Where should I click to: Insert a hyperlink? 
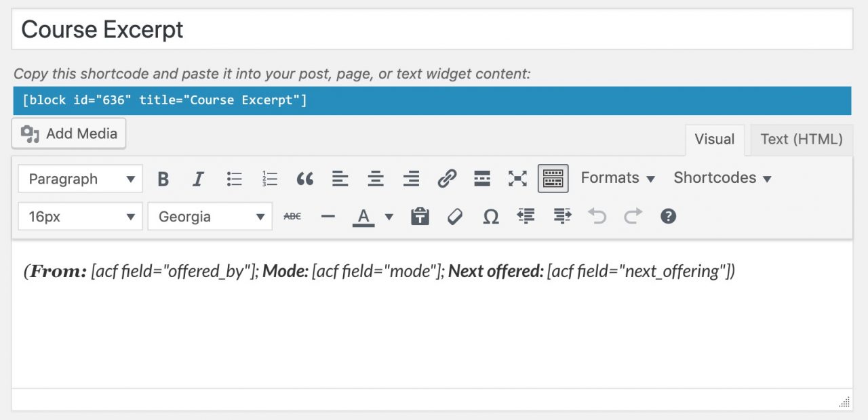[x=446, y=178]
